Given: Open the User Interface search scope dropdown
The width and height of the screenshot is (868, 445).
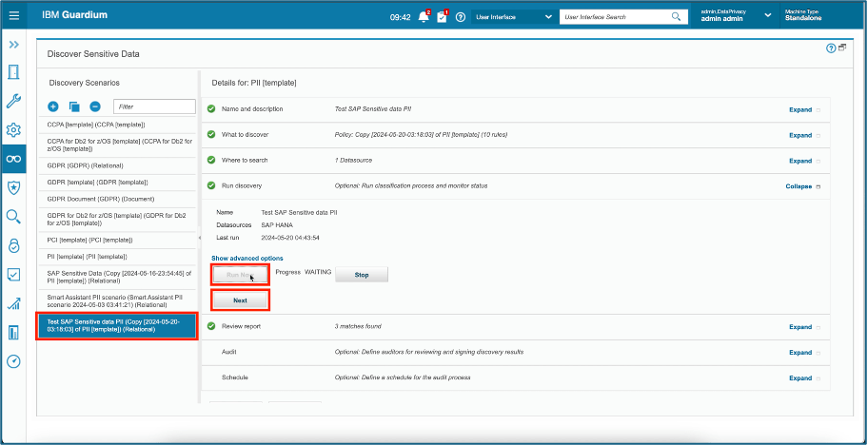Looking at the screenshot, I should (x=513, y=17).
